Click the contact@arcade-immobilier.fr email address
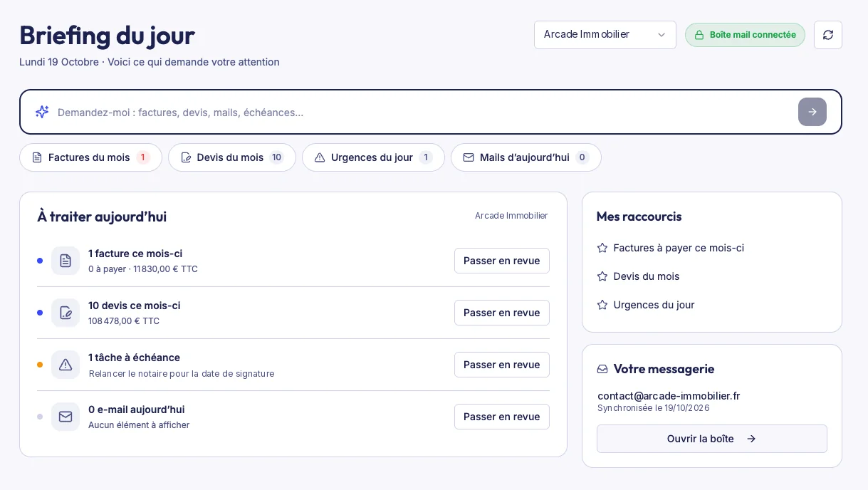Viewport: 868px width, 490px height. (x=669, y=396)
